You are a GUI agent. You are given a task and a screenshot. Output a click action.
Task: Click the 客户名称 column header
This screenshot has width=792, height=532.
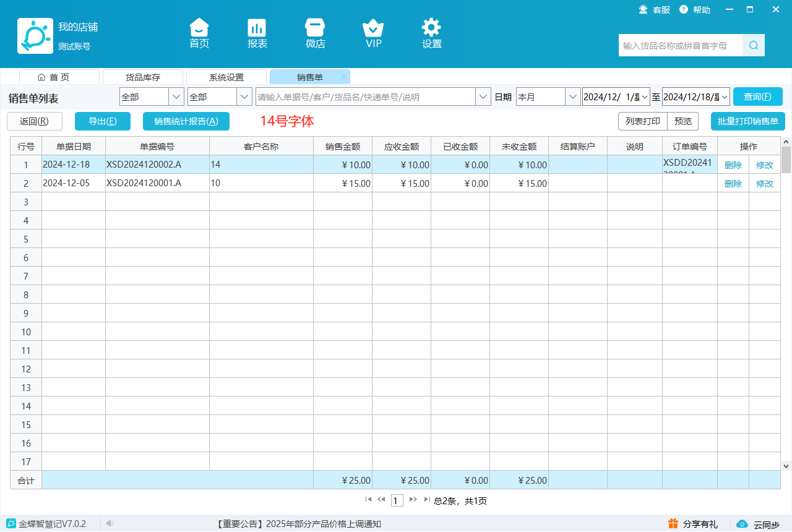coord(262,146)
